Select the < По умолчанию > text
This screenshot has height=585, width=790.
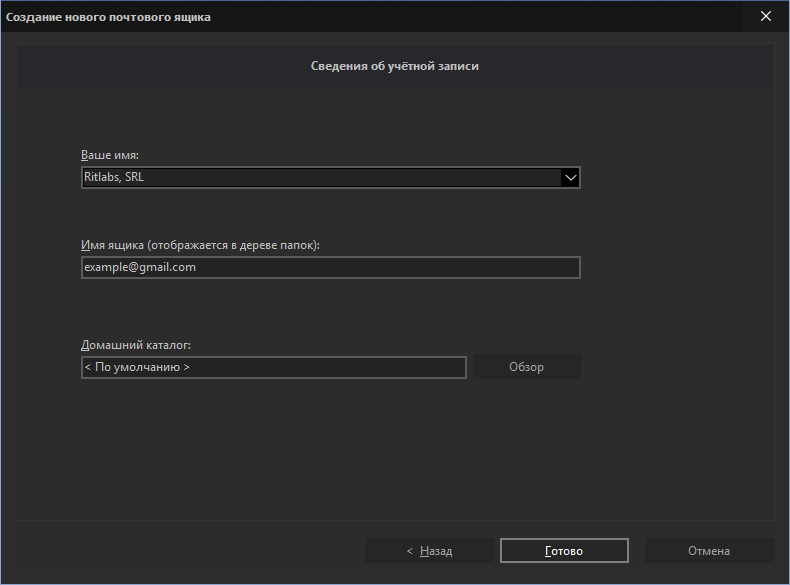[x=137, y=367]
